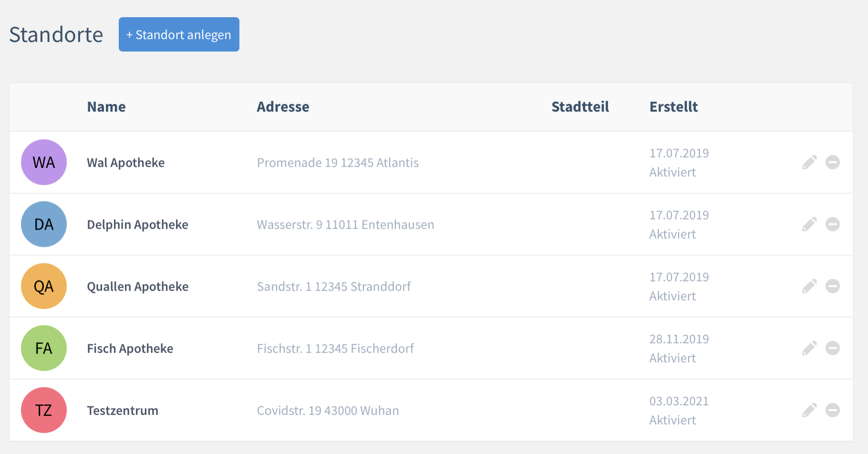
Task: Click minus icon for Fisch Apotheke
Action: tap(833, 348)
